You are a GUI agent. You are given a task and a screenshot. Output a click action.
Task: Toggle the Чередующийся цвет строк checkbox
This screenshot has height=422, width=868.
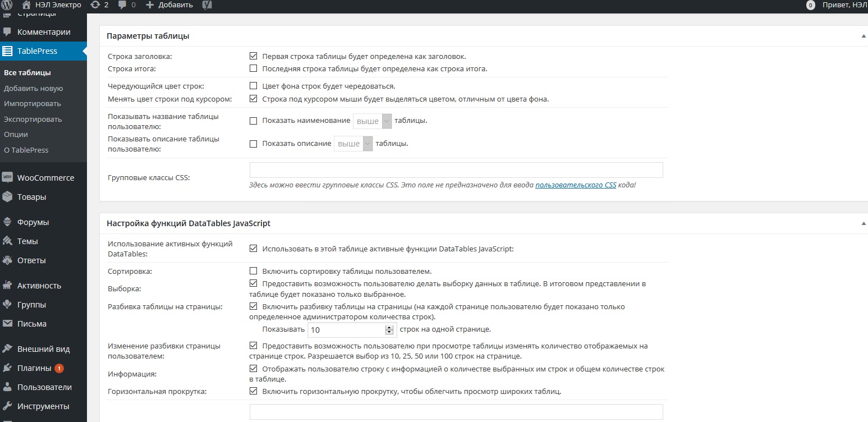(x=254, y=86)
